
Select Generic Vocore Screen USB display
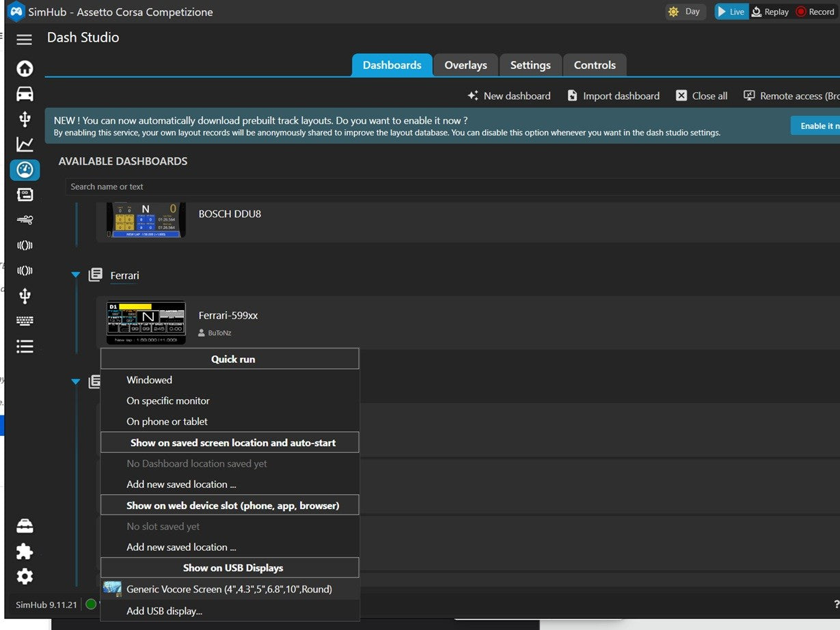(x=230, y=589)
